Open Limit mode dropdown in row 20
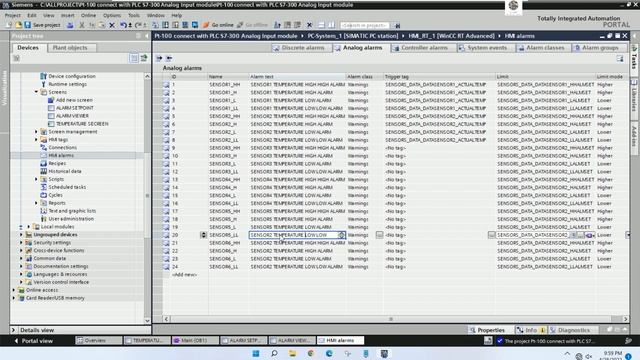Image resolution: width=640 pixels, height=360 pixels. [627, 235]
